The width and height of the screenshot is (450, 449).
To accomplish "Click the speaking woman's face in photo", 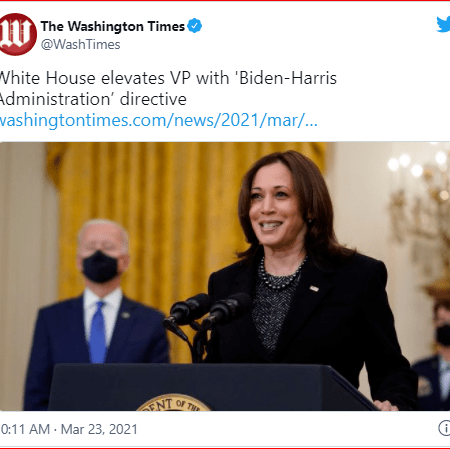I will pos(275,206).
